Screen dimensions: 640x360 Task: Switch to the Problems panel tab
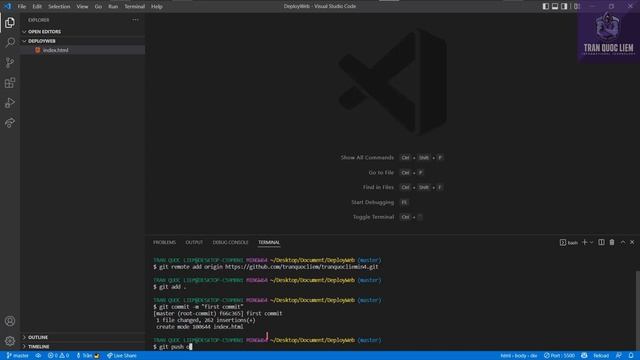coord(164,242)
